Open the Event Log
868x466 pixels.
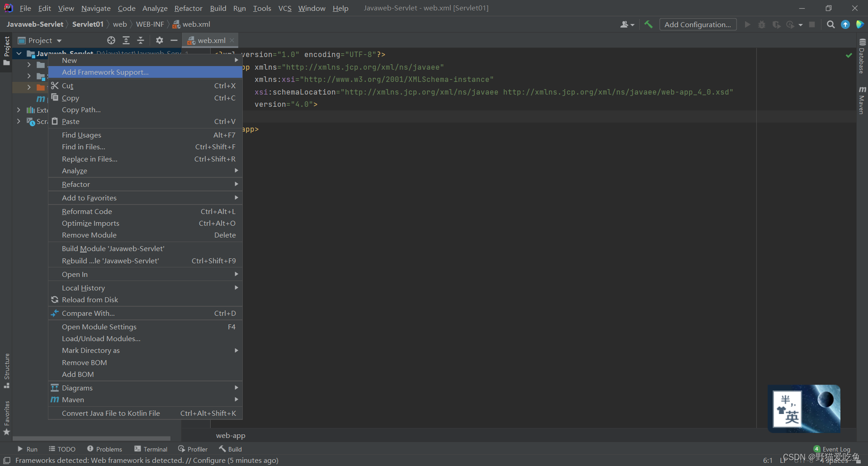(x=832, y=449)
